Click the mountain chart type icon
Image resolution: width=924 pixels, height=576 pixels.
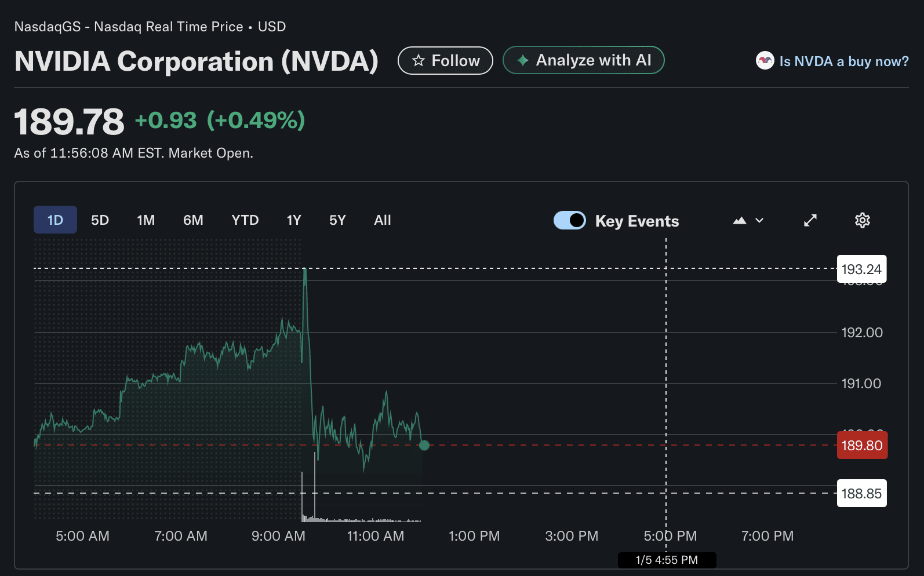pyautogui.click(x=739, y=220)
